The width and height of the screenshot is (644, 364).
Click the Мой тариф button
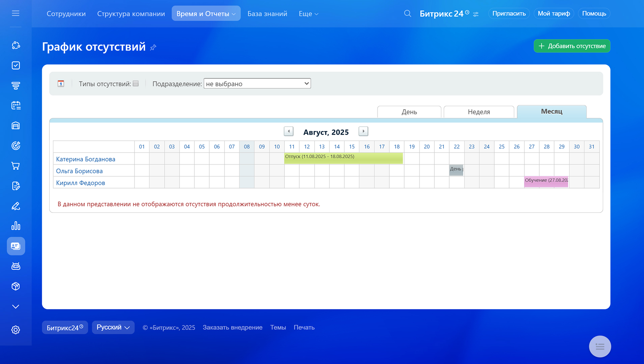tap(554, 13)
